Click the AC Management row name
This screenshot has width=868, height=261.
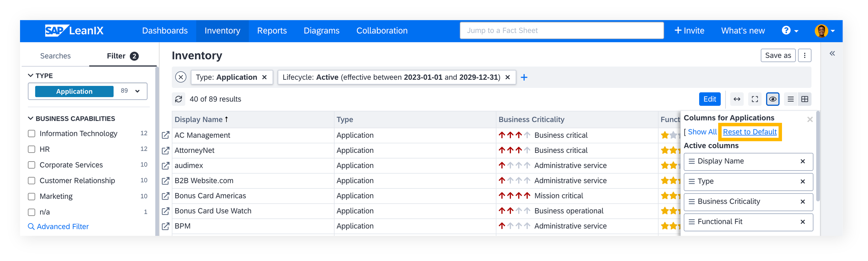pos(202,135)
